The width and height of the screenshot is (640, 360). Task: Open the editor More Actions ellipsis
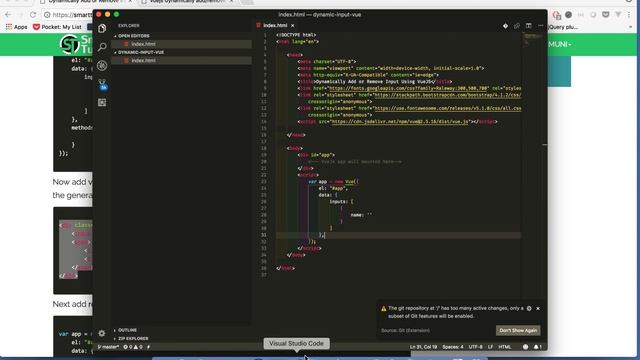click(x=540, y=26)
